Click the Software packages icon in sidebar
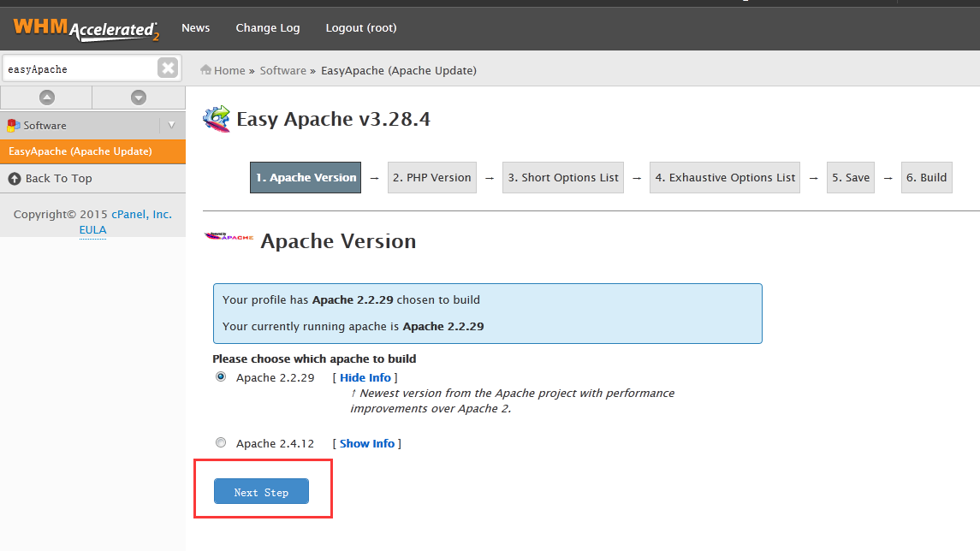 coord(13,125)
